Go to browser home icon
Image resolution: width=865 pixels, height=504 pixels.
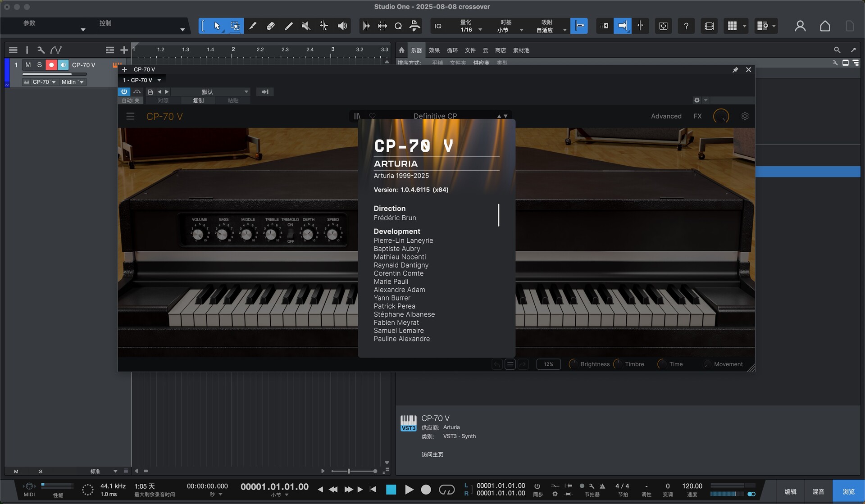click(x=402, y=50)
